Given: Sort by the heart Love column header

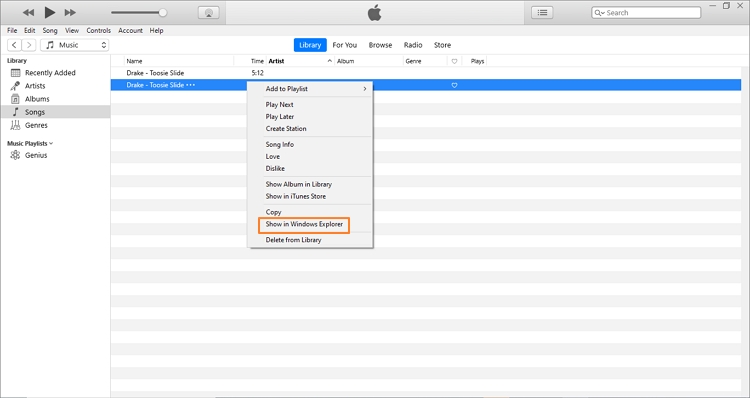Looking at the screenshot, I should pyautogui.click(x=454, y=61).
